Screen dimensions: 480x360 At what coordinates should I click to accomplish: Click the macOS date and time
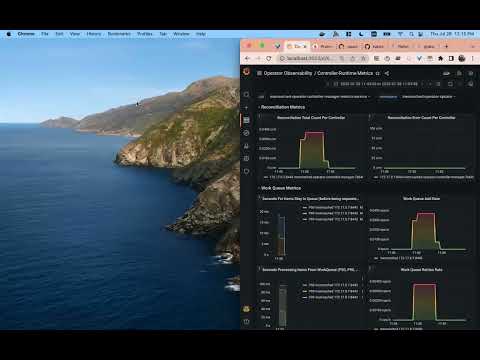tap(452, 34)
